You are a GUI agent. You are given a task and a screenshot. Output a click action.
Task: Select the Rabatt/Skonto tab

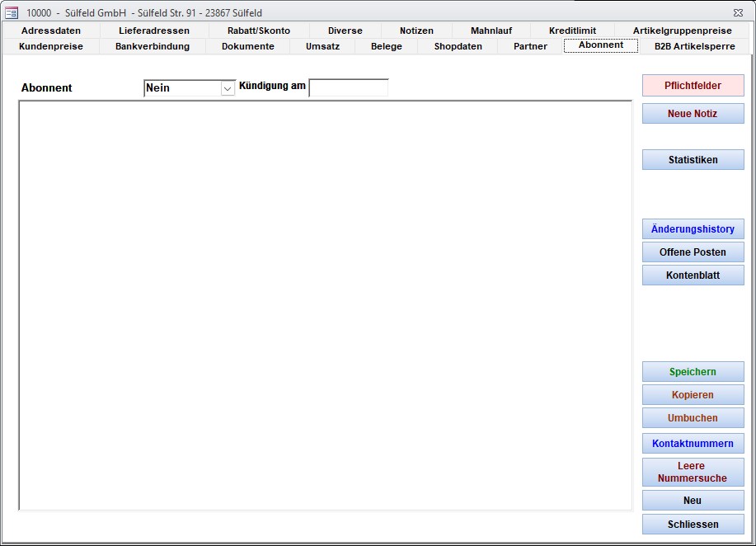pyautogui.click(x=259, y=31)
